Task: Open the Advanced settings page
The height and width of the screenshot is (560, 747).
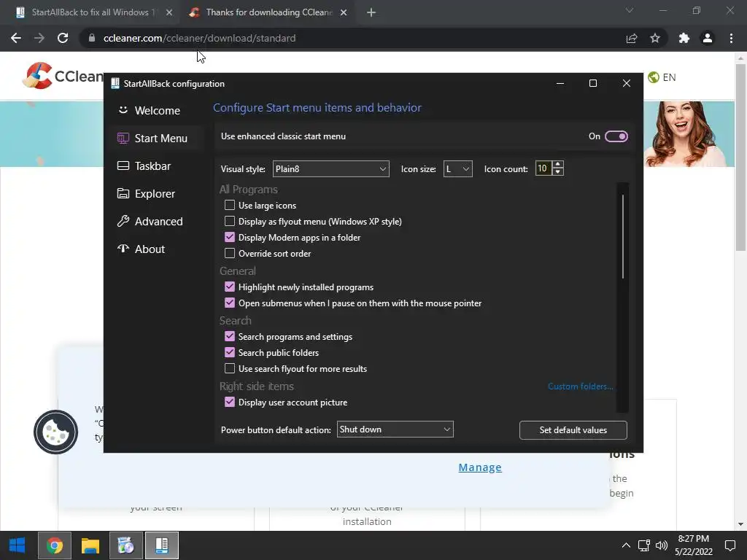Action: [158, 222]
